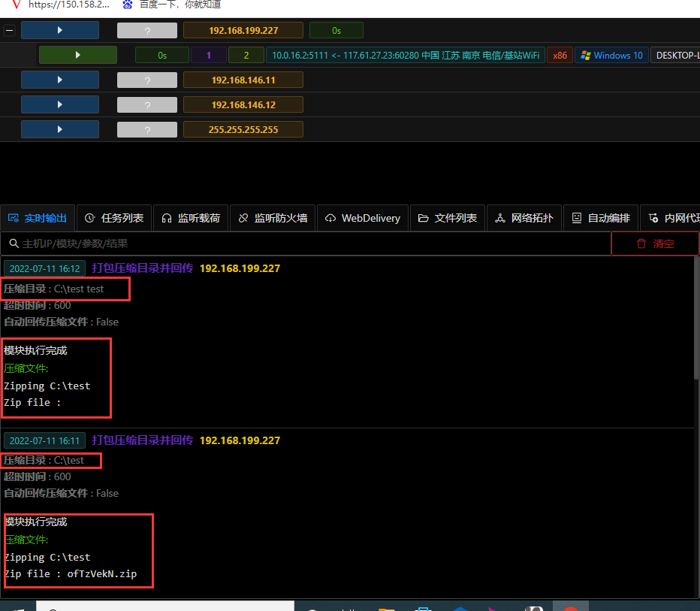
Task: Click dark green 0s tag on session row
Action: click(162, 56)
